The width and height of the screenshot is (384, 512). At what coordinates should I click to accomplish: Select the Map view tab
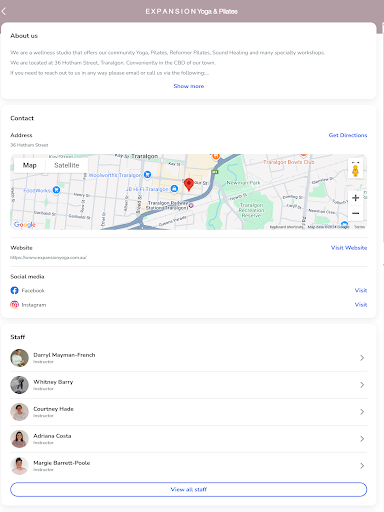point(30,165)
